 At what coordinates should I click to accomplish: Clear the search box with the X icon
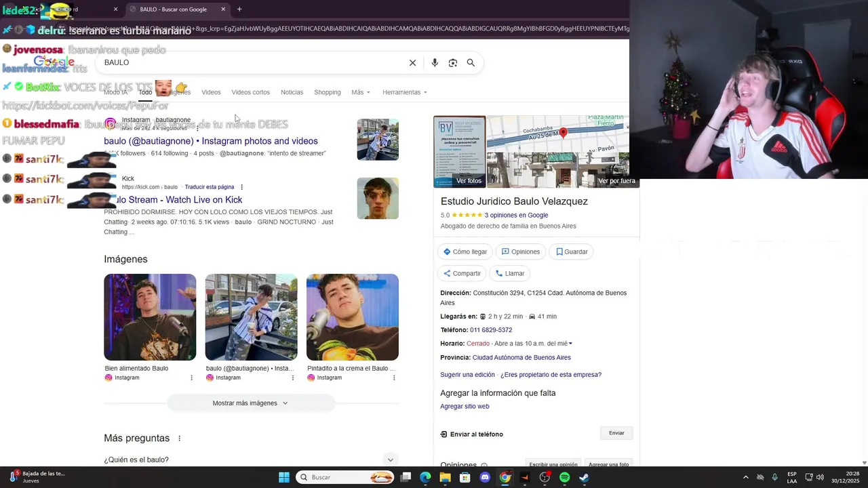click(412, 62)
